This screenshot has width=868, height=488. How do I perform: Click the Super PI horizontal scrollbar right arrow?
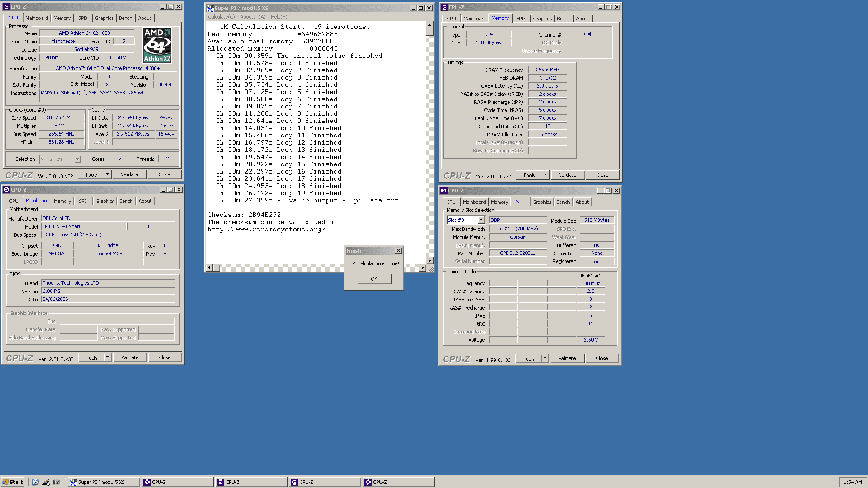pos(423,268)
